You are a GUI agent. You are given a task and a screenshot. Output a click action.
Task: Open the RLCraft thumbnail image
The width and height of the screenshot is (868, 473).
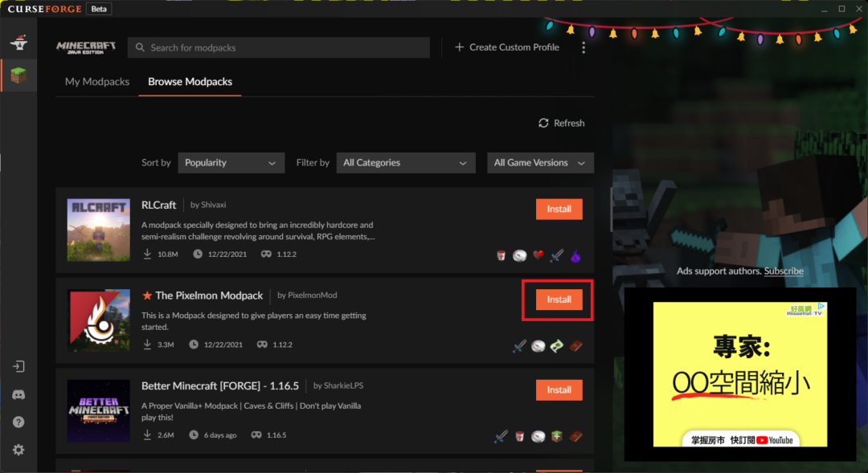click(99, 230)
